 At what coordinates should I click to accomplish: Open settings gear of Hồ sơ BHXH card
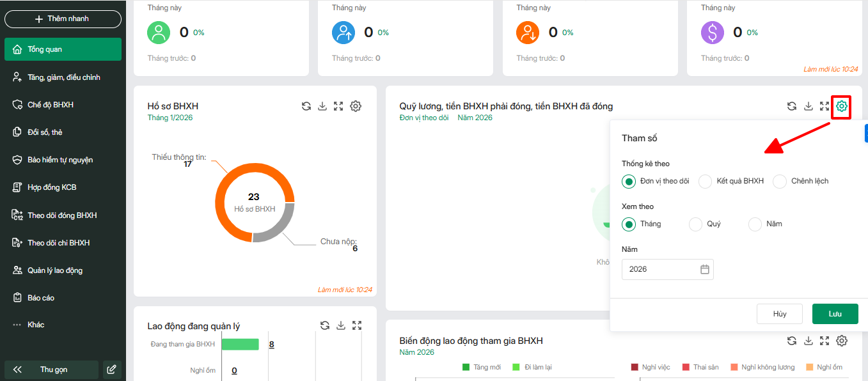(x=356, y=106)
